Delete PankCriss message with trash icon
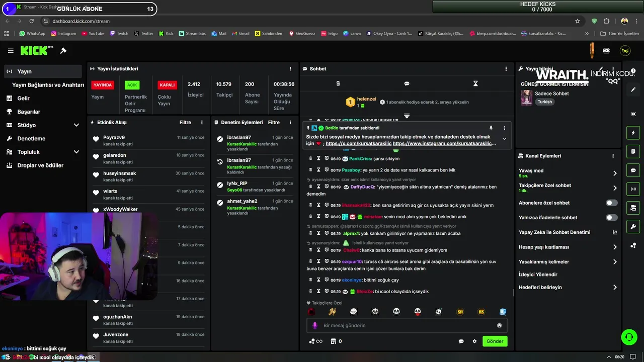The image size is (644, 362). (x=310, y=158)
